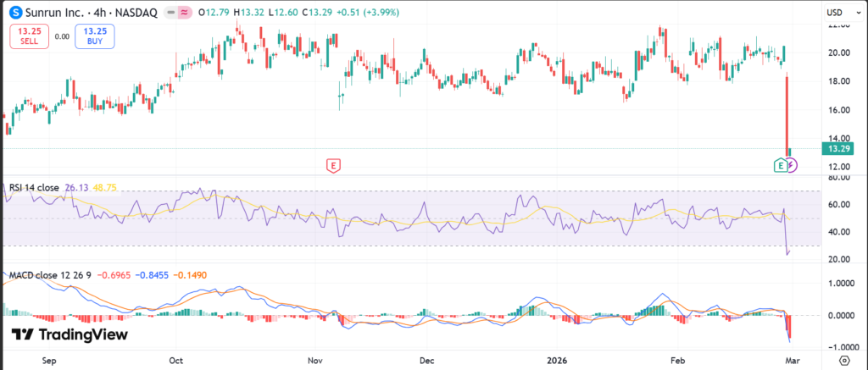The width and height of the screenshot is (868, 370).
Task: Click the 13.29 current price label
Action: pyautogui.click(x=837, y=149)
